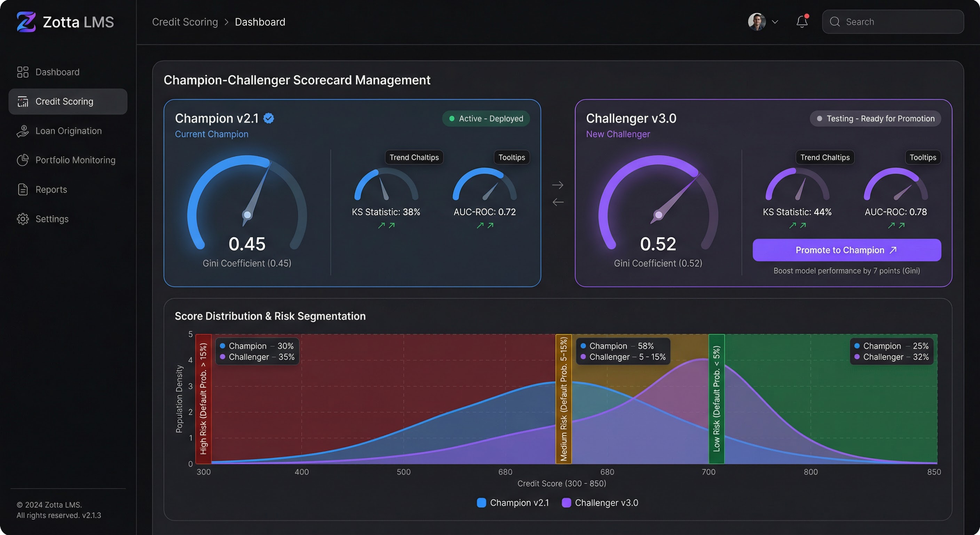Click the Testing - Ready for Promotion badge

point(875,118)
